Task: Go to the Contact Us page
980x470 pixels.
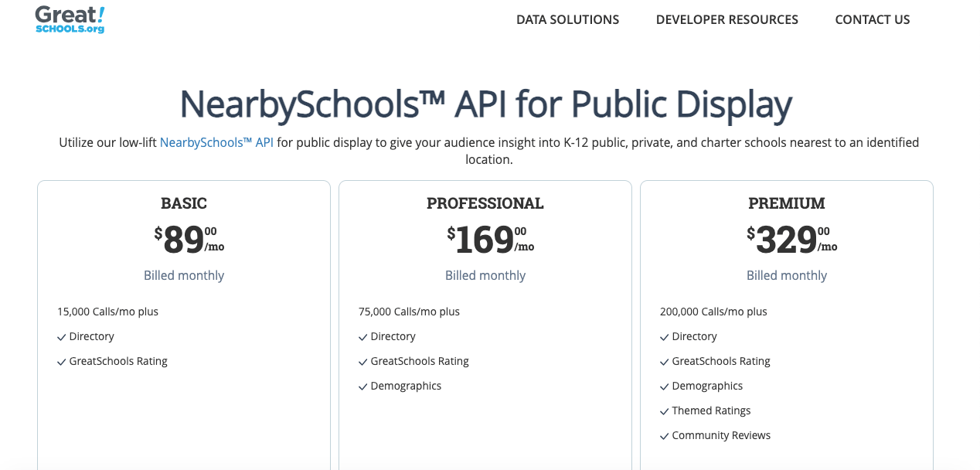Action: click(x=872, y=20)
